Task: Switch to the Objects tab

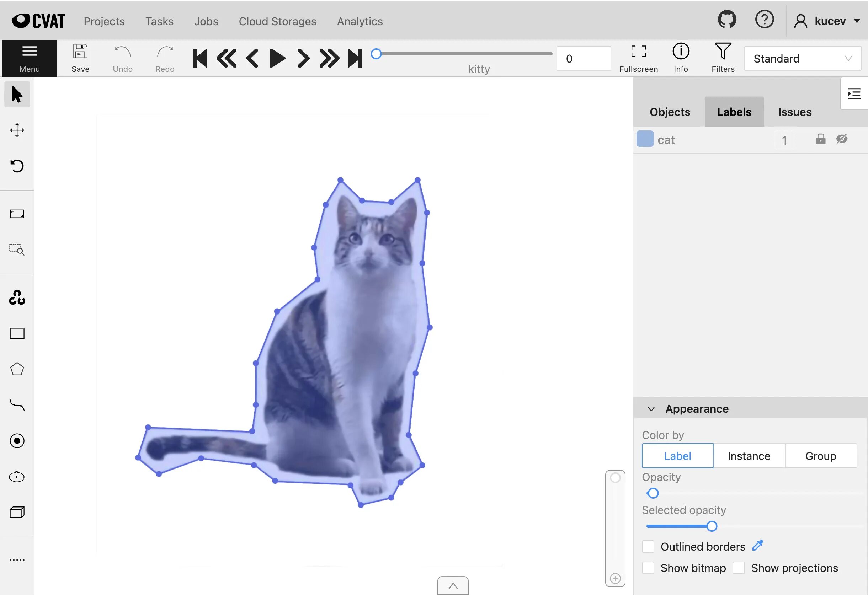Action: click(670, 111)
